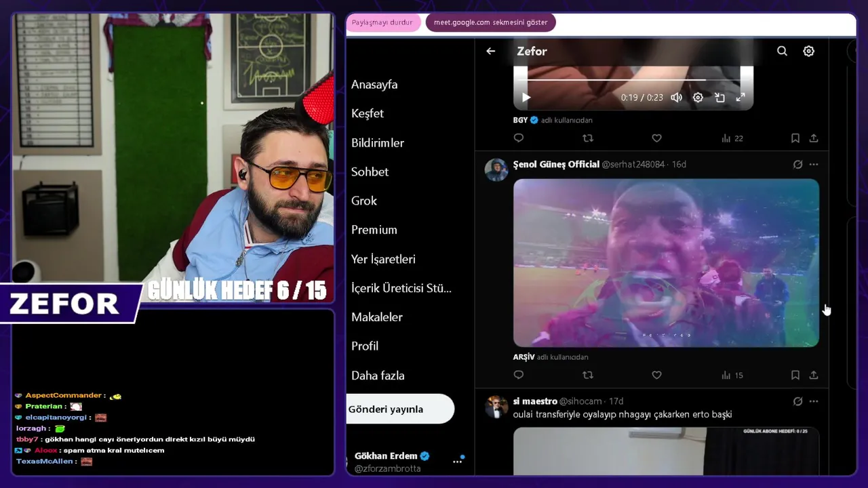Open Premium page
The image size is (868, 488).
tap(374, 230)
